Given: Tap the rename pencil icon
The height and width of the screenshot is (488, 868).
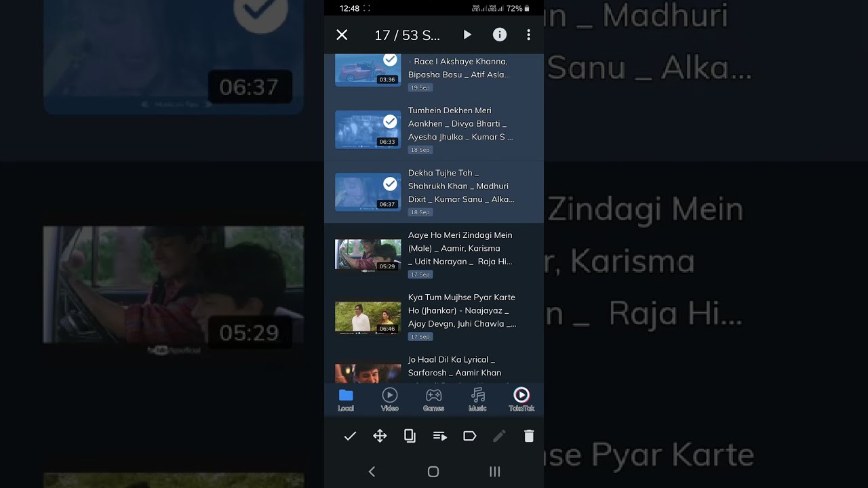Looking at the screenshot, I should 499,436.
